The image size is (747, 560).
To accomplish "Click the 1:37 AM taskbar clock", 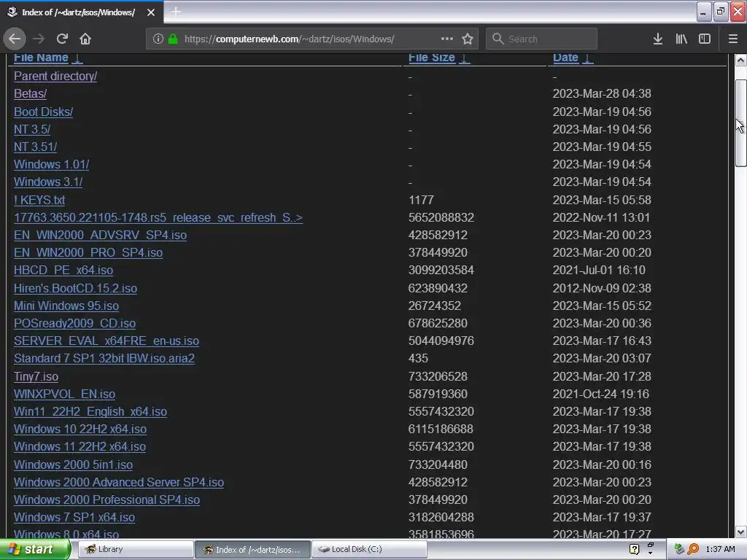I will (720, 550).
